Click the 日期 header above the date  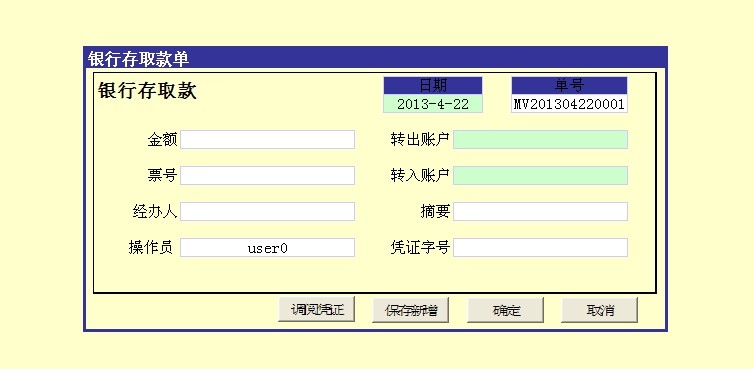click(x=433, y=86)
